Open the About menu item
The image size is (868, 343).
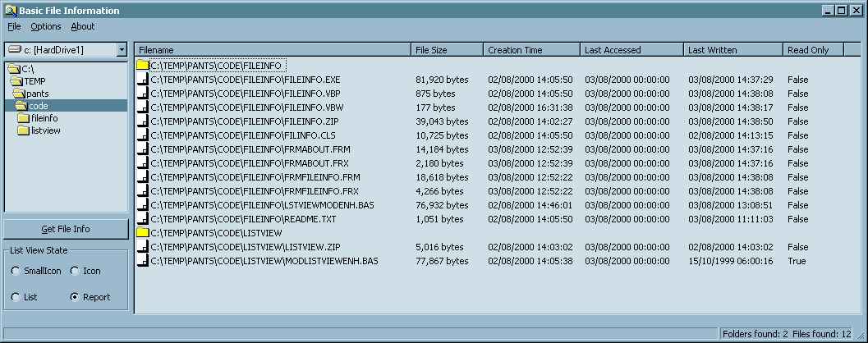(83, 26)
